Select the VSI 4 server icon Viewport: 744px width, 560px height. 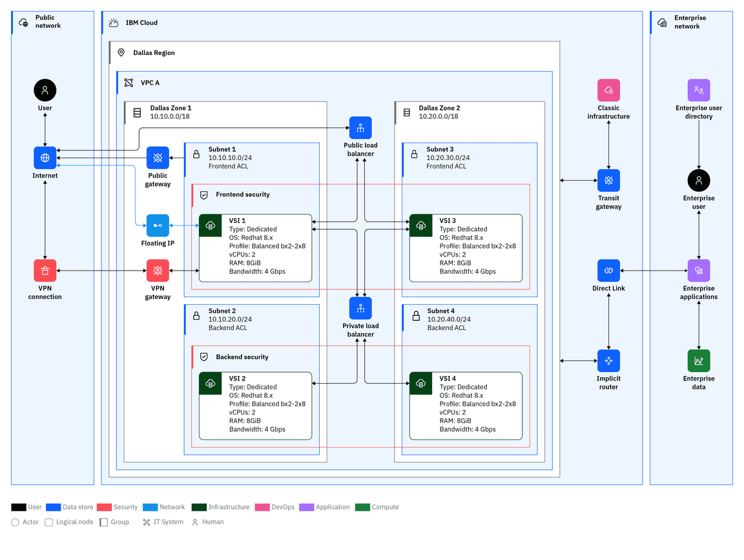coord(421,383)
